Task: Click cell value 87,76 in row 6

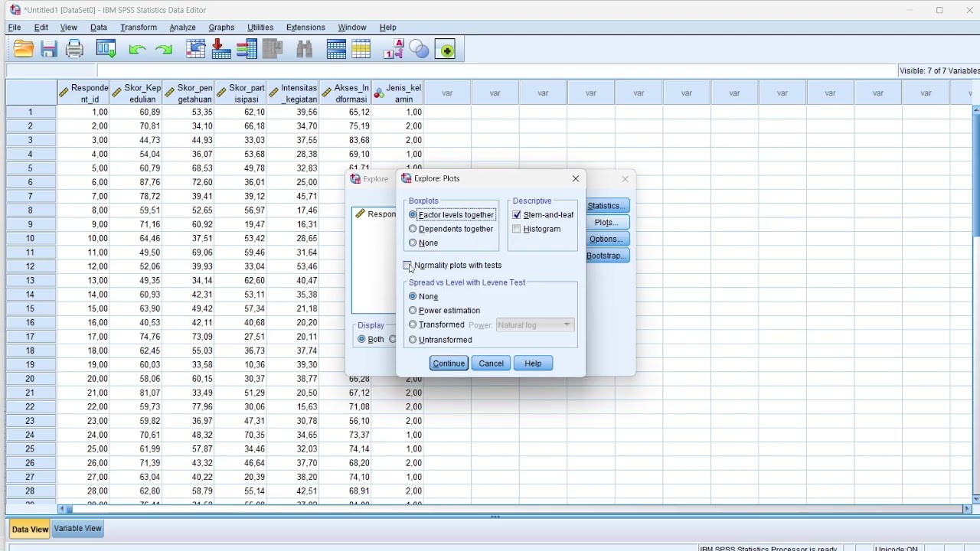Action: [x=136, y=182]
